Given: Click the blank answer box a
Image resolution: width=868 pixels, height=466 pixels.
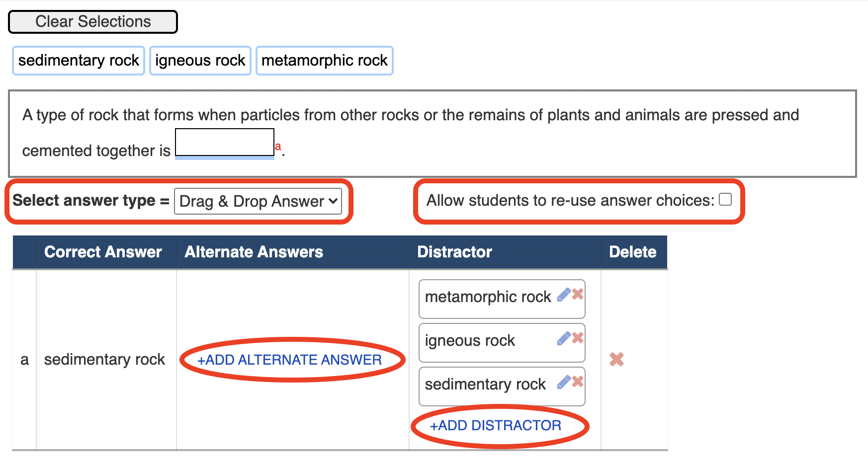Looking at the screenshot, I should [x=225, y=143].
